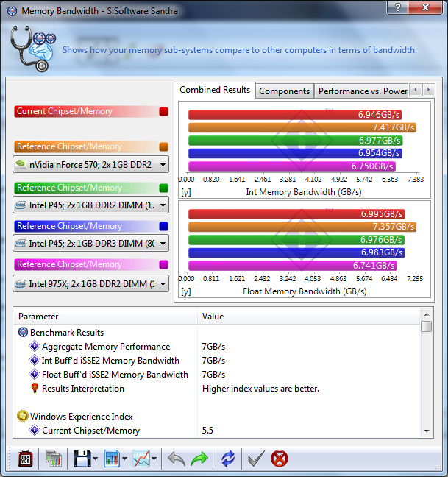Screen dimensions: 448x477
Task: Click the Int Memory Bandwidth [y] axis toggle
Action: 185,192
